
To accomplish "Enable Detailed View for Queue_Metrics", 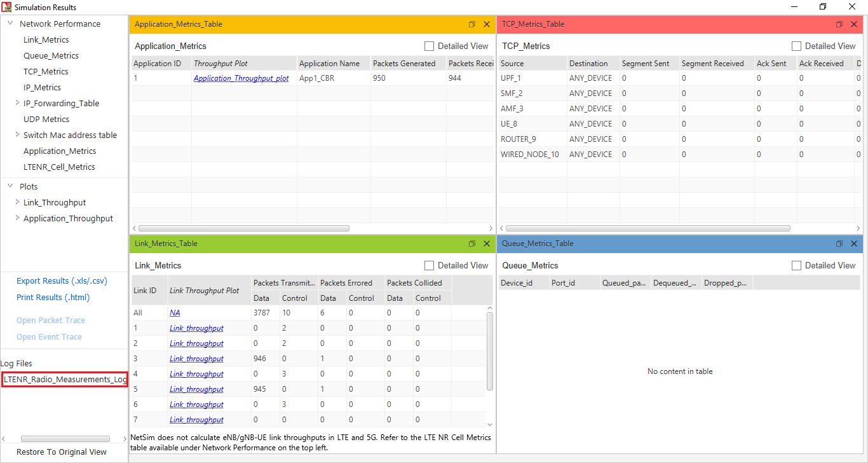I will pyautogui.click(x=796, y=265).
